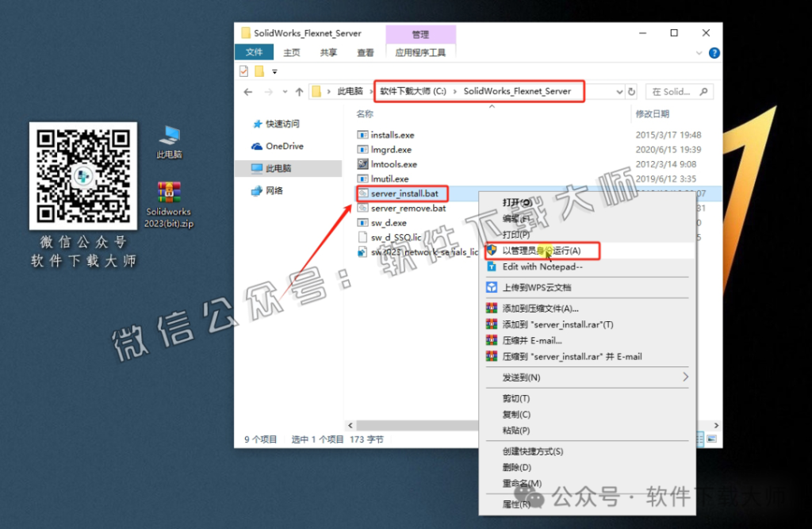Click 添加到压缩文件(A) in the context menu
The width and height of the screenshot is (812, 529).
pyautogui.click(x=539, y=307)
